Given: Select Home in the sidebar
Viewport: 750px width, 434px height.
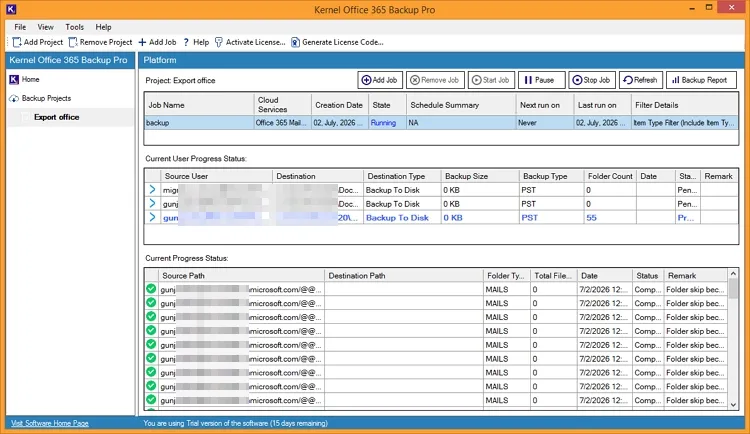Looking at the screenshot, I should coord(31,79).
